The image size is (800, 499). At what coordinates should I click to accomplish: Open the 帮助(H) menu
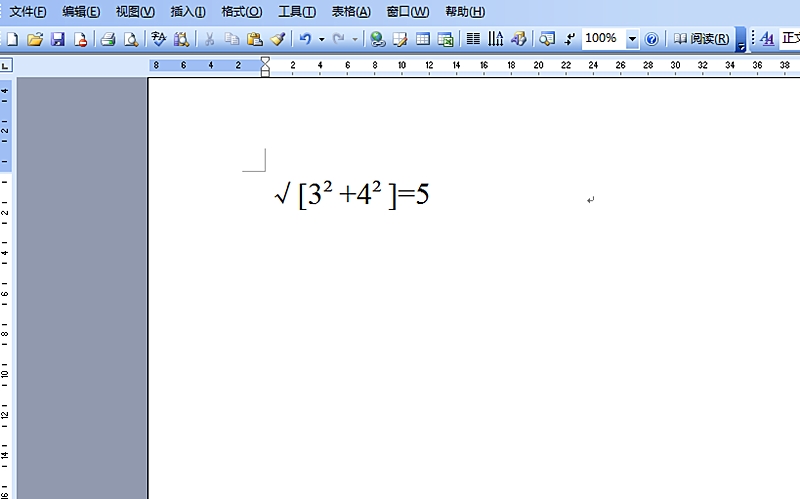(x=465, y=12)
